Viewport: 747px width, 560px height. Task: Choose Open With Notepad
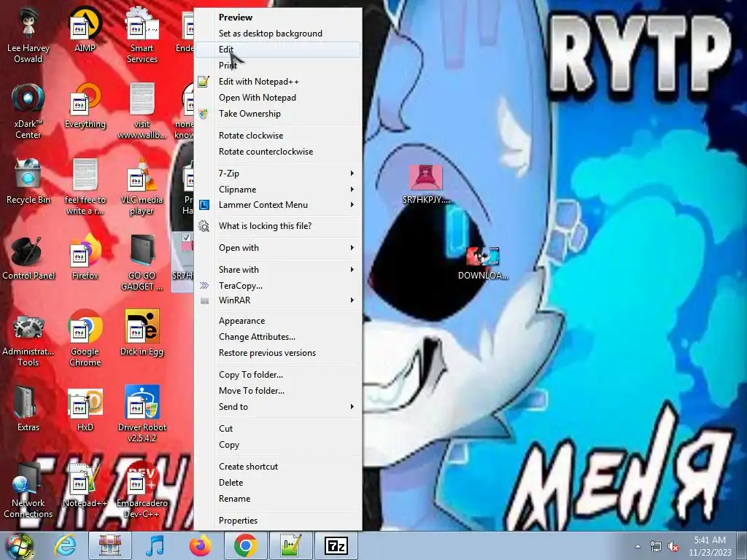278,98
